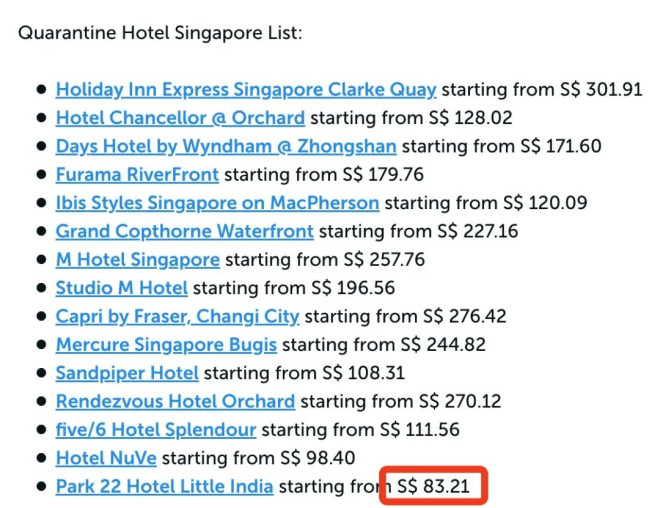Open the five/6 Hotel Splendour link
Viewport: 660px width, 508px height.
[156, 430]
